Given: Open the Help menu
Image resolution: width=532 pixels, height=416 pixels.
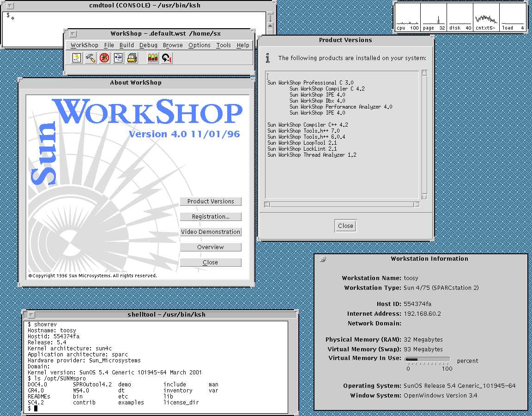Looking at the screenshot, I should coord(243,45).
